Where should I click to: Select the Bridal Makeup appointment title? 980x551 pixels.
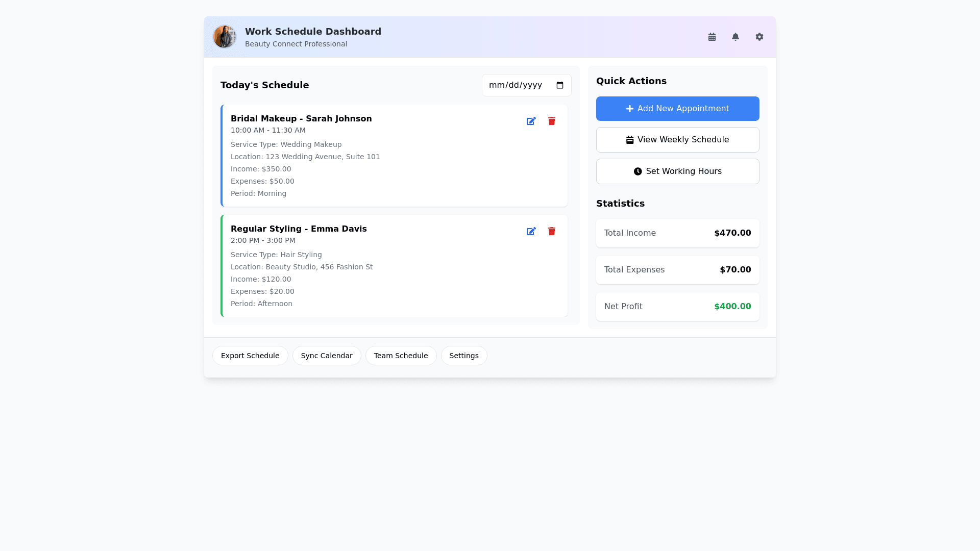pos(301,118)
